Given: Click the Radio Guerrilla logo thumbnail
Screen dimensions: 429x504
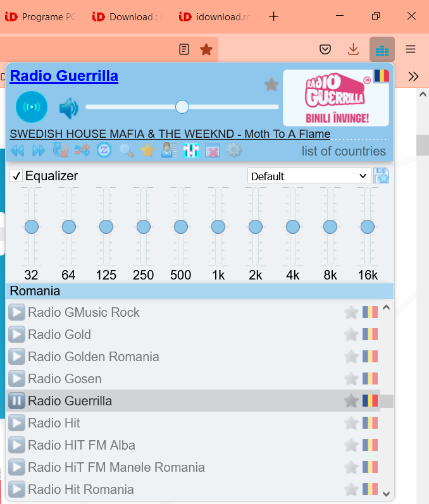Looking at the screenshot, I should click(336, 98).
